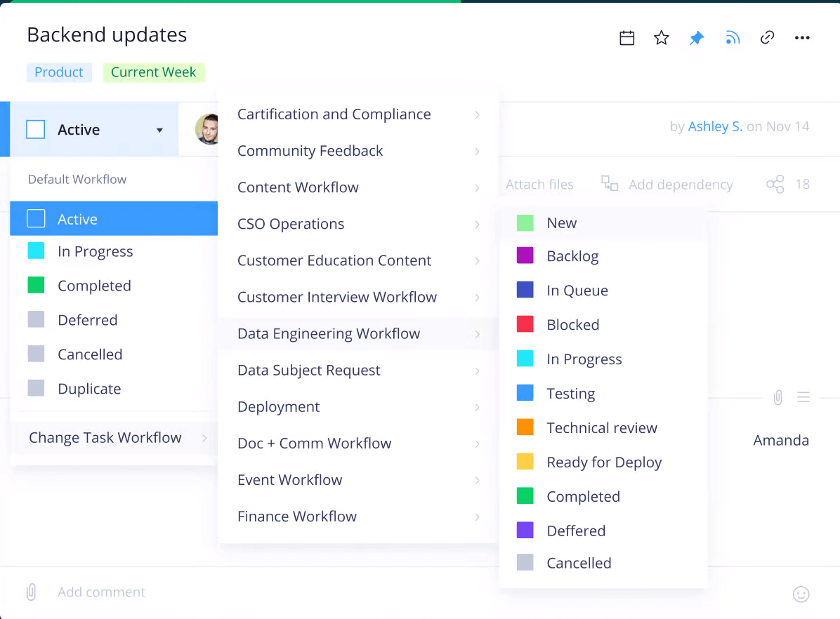Expand Content Workflow submenu
The width and height of the screenshot is (840, 619).
(358, 187)
